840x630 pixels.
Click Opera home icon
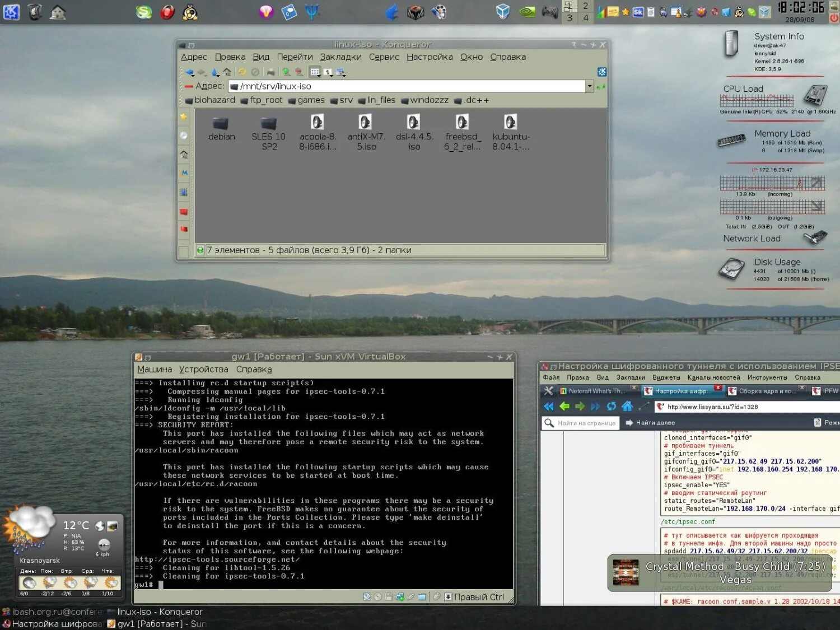[x=627, y=407]
